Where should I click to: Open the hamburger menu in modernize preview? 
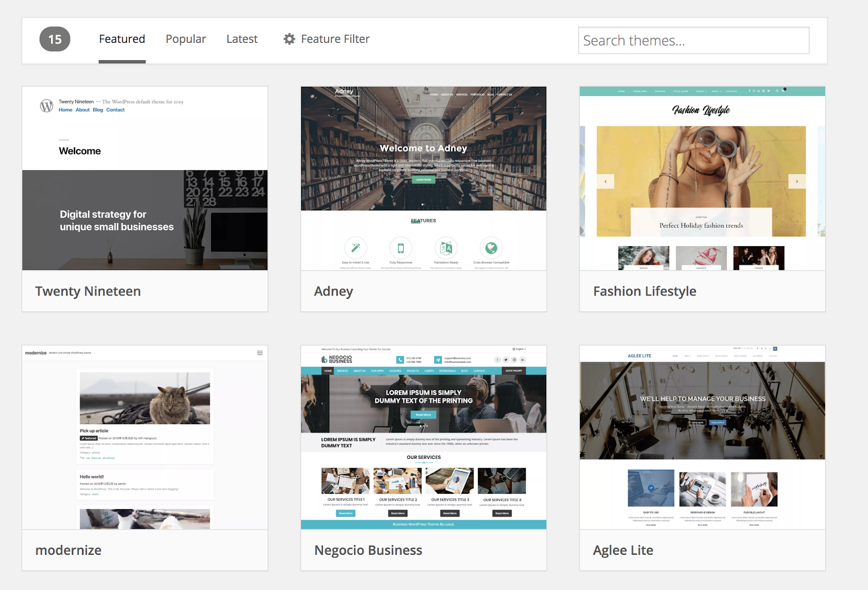(260, 352)
